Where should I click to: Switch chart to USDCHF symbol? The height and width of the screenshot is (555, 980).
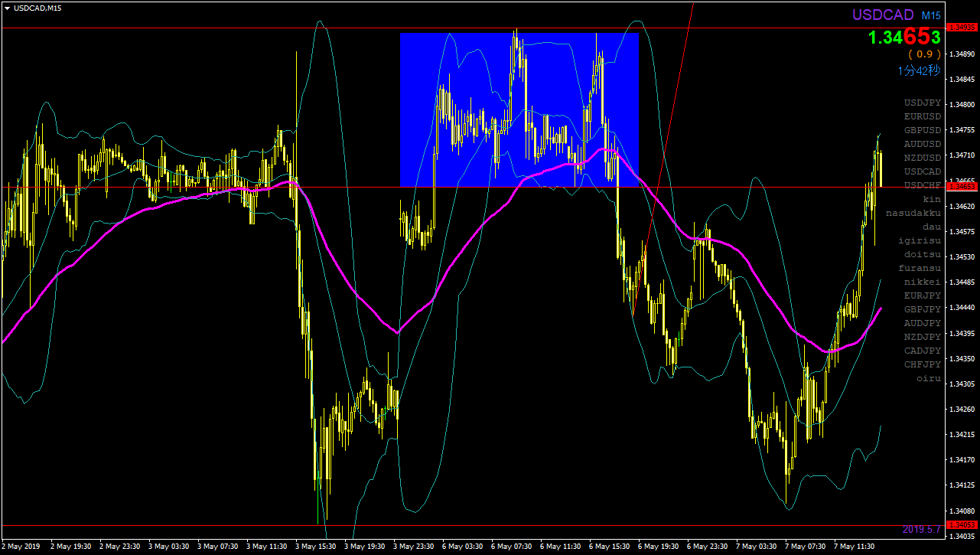923,185
